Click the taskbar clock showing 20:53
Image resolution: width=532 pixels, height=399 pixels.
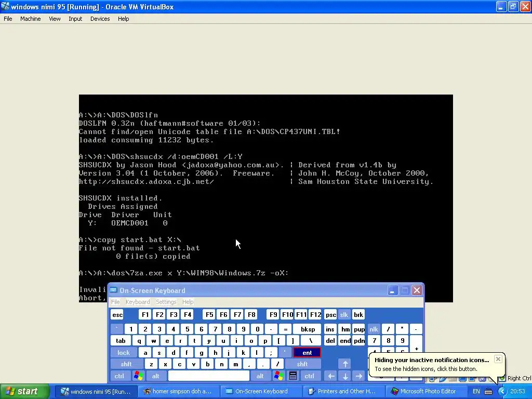click(517, 391)
